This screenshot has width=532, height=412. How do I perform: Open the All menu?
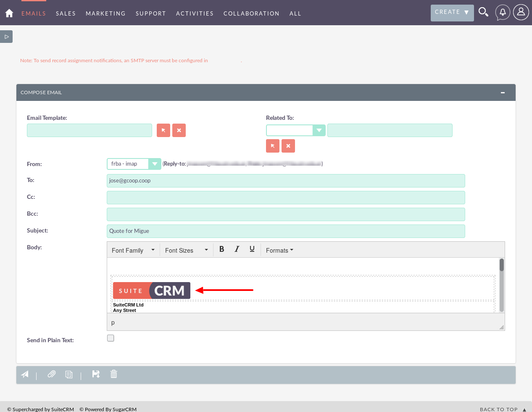click(x=295, y=13)
